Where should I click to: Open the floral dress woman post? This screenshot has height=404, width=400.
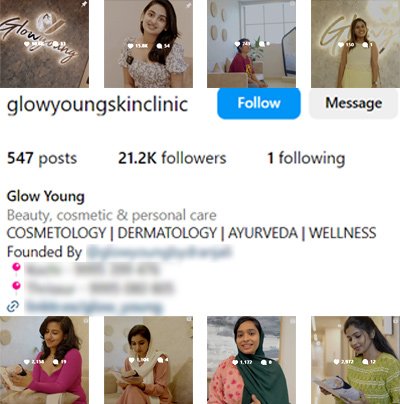click(x=148, y=44)
